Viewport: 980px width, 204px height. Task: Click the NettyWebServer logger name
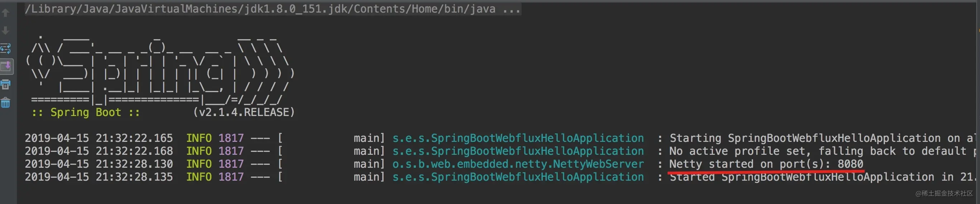click(x=518, y=164)
